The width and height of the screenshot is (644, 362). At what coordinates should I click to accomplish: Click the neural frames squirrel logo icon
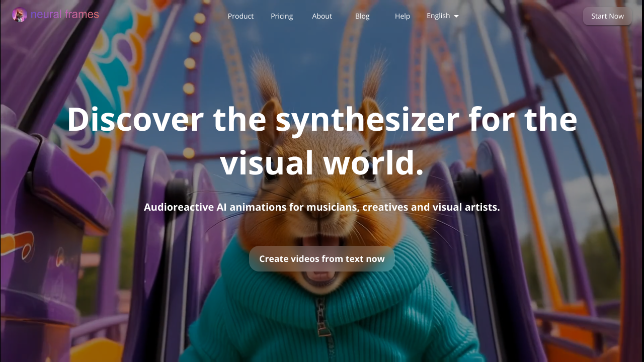(19, 15)
